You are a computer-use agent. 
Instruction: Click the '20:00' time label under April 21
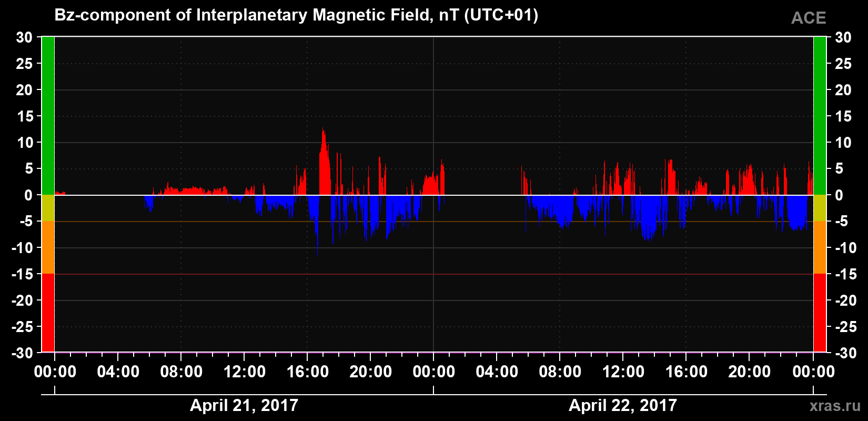pyautogui.click(x=371, y=372)
